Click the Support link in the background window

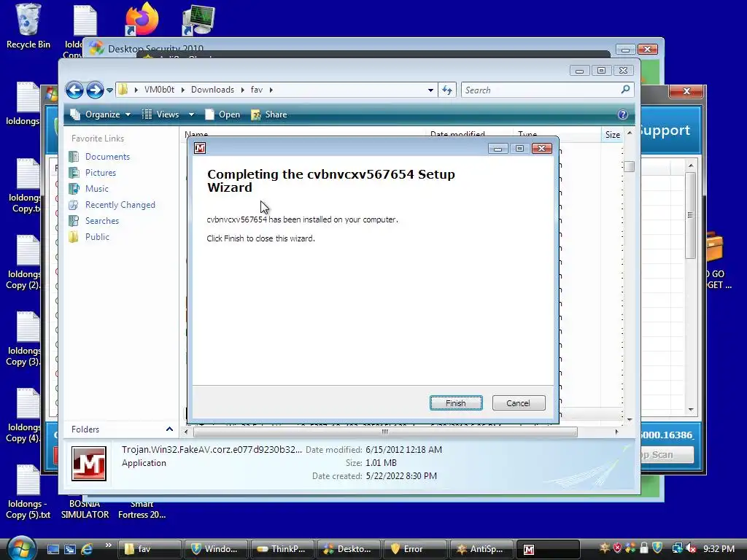point(665,130)
